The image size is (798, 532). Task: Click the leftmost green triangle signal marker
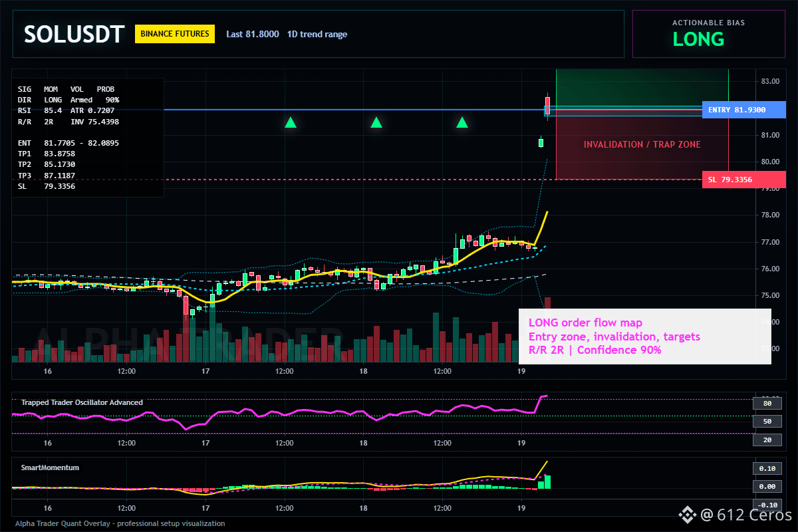coord(290,122)
